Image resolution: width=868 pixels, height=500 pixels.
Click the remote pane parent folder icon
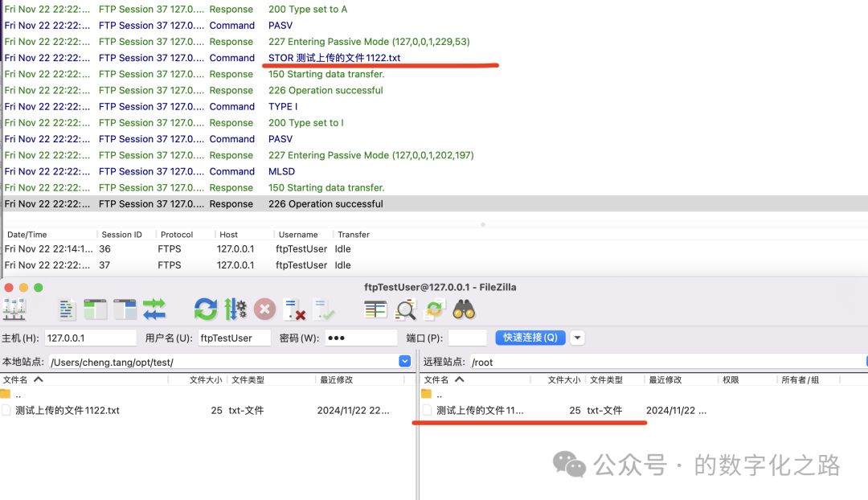point(426,394)
